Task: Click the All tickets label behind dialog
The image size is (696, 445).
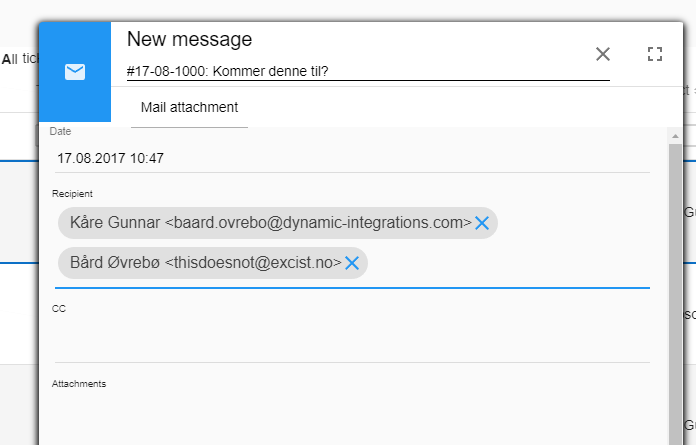Action: click(20, 59)
